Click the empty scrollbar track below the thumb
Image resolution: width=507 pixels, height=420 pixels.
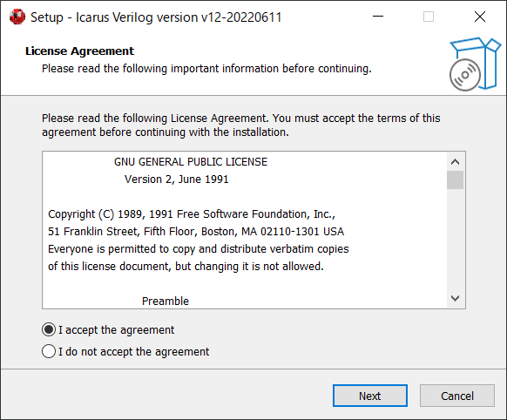[455, 240]
